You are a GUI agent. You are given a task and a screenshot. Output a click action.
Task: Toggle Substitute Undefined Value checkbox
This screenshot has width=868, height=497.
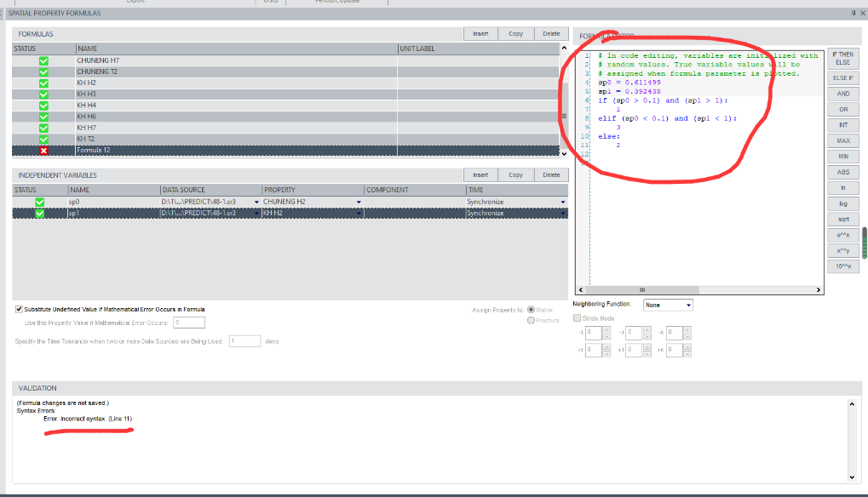point(20,309)
